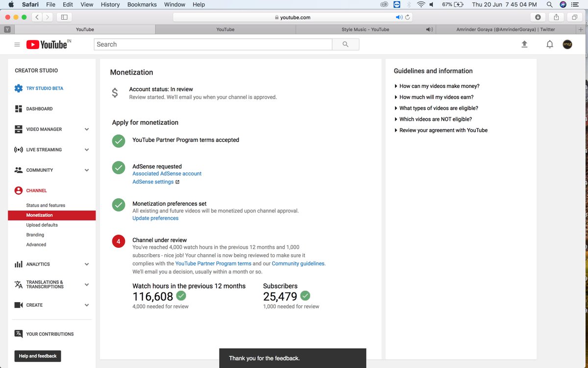Expand 'How much will my videos earn?'
The width and height of the screenshot is (588, 368).
coord(434,97)
